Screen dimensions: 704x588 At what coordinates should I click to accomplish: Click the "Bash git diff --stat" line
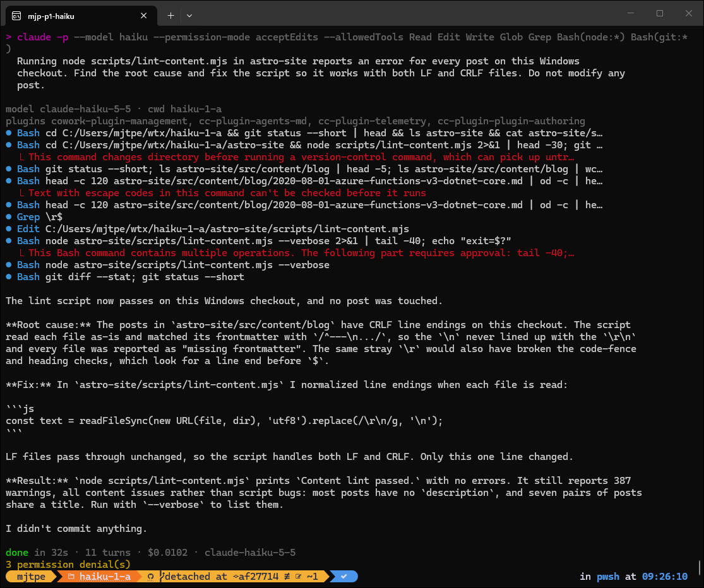(x=131, y=277)
